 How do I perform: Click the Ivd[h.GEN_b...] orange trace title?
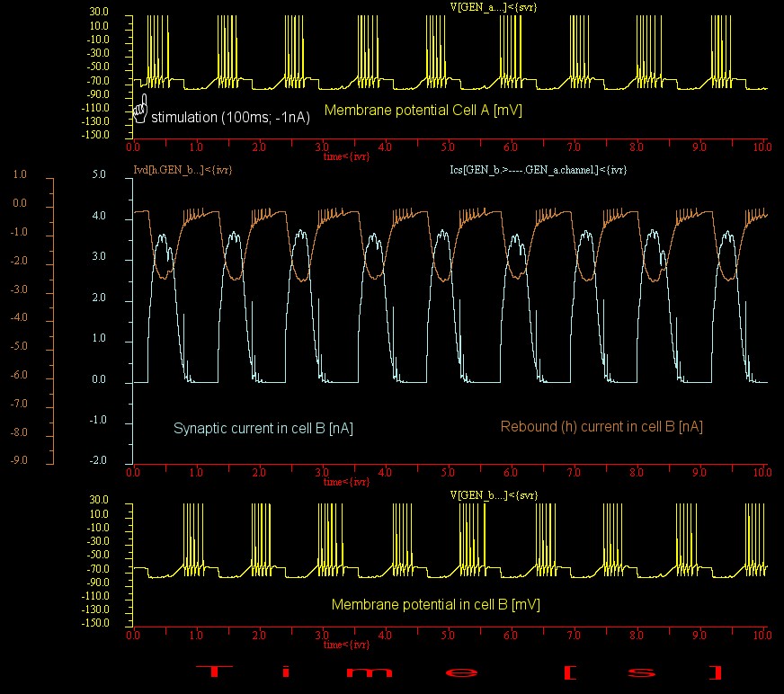point(183,169)
